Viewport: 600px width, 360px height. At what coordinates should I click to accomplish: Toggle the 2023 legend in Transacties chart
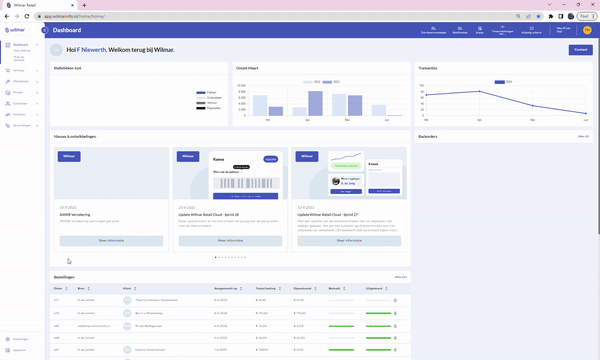coord(503,82)
